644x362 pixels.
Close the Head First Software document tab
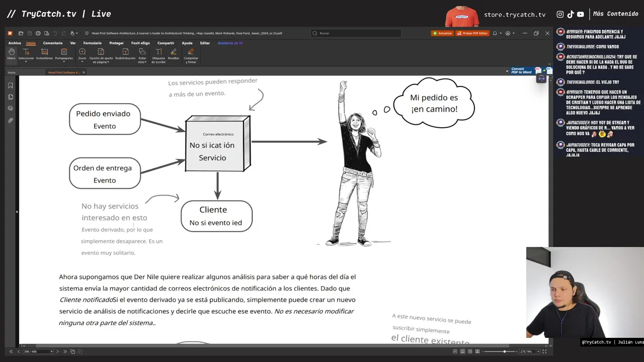(84, 72)
